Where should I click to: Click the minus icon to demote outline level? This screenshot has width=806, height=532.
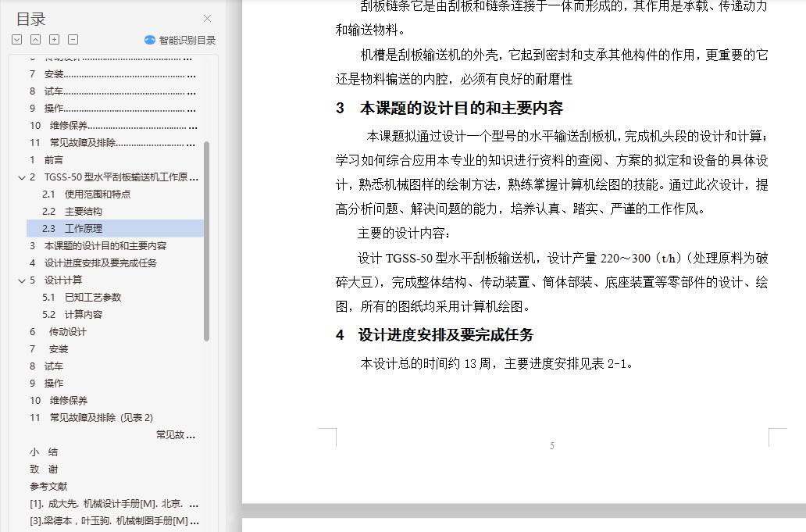[x=73, y=40]
